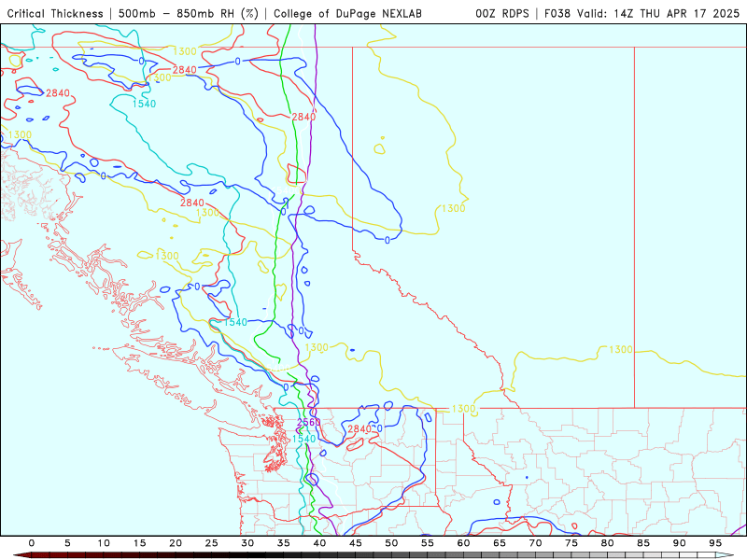
Task: Click the color scale label "85"
Action: pos(643,543)
